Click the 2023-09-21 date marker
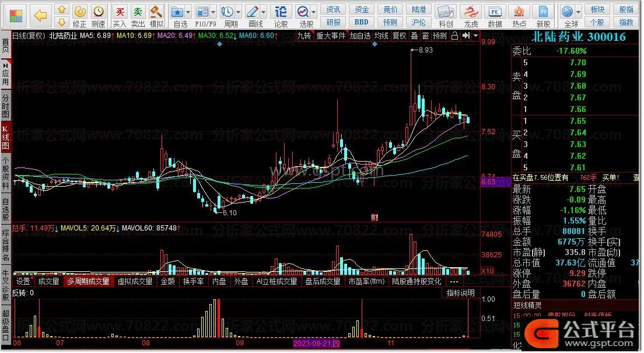 coord(317,343)
